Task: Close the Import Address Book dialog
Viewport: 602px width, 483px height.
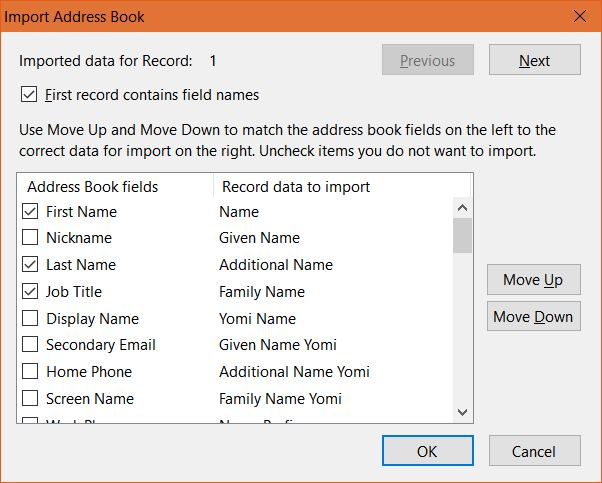Action: [x=579, y=16]
